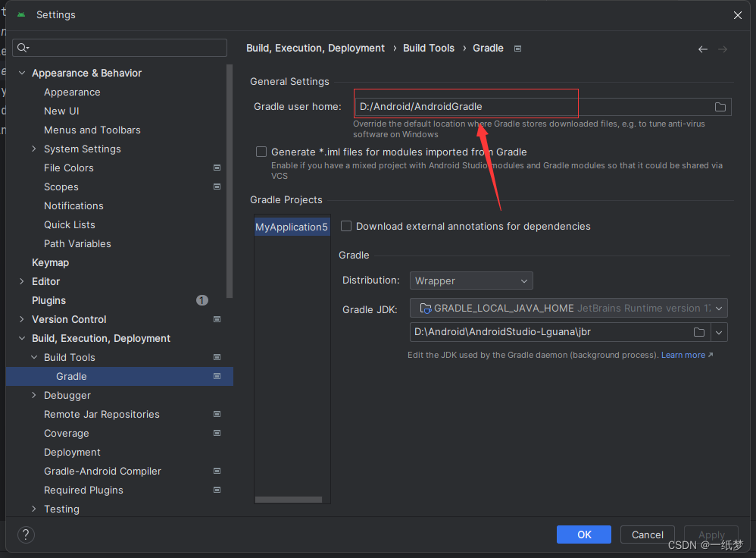The image size is (756, 558).
Task: Collapse the Appearance & Behavior section
Action: tap(22, 73)
